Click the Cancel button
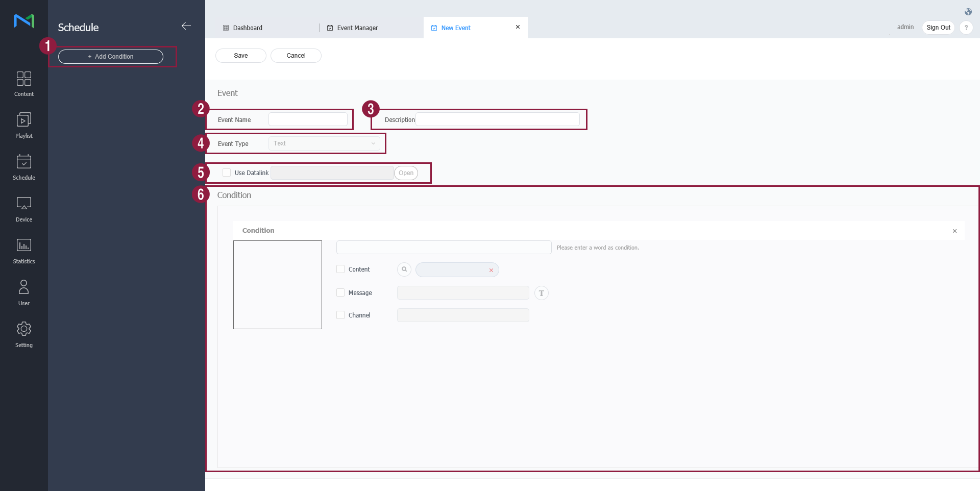This screenshot has height=491, width=980. point(296,56)
